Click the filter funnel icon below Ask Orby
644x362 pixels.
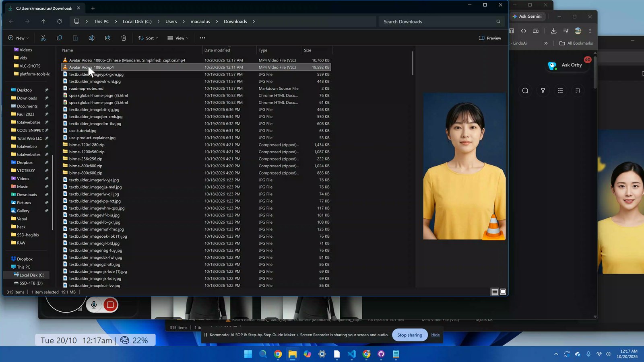click(543, 90)
